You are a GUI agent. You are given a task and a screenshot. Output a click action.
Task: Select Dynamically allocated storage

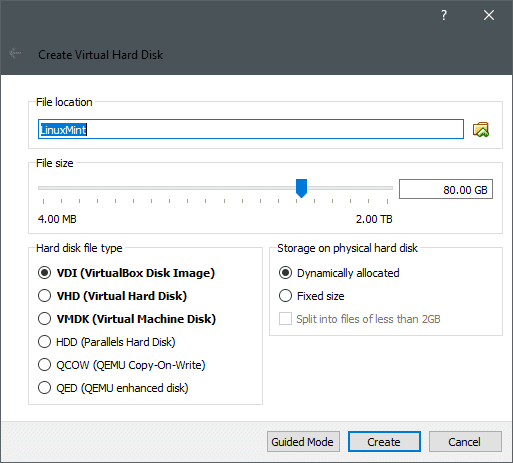(339, 273)
